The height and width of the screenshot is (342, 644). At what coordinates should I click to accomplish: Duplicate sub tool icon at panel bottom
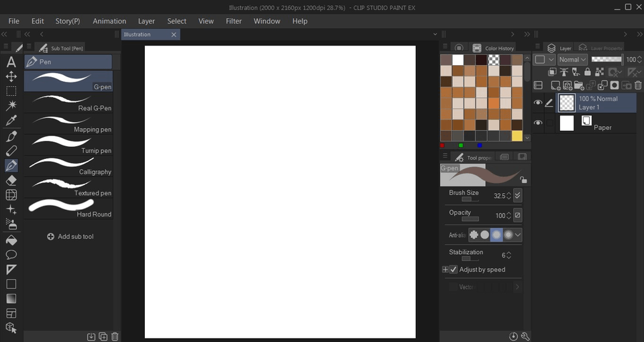pyautogui.click(x=103, y=337)
